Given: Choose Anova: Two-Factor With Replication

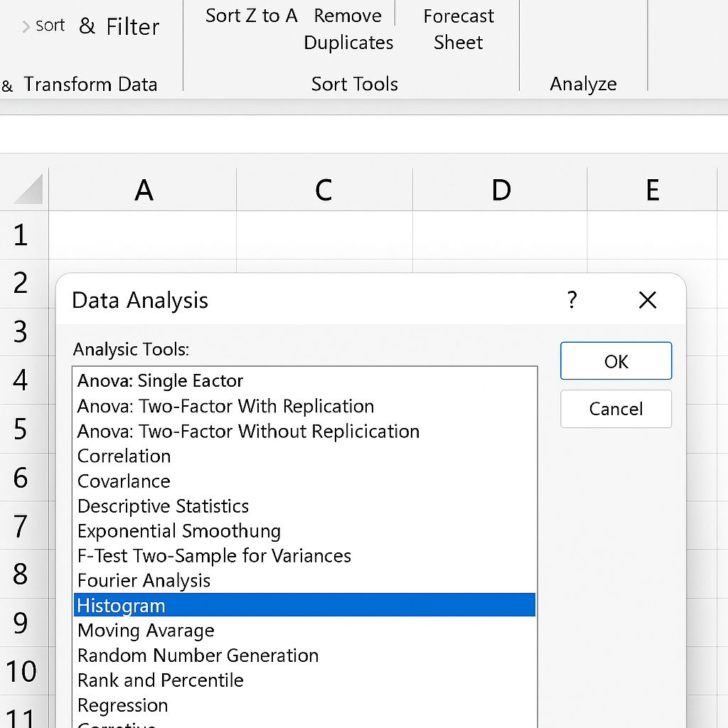Looking at the screenshot, I should tap(225, 406).
